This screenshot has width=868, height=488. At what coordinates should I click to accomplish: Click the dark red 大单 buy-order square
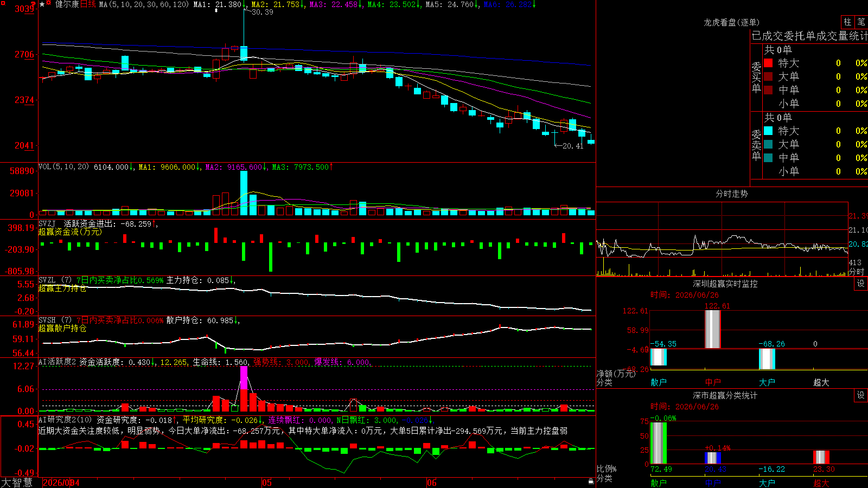pos(768,76)
